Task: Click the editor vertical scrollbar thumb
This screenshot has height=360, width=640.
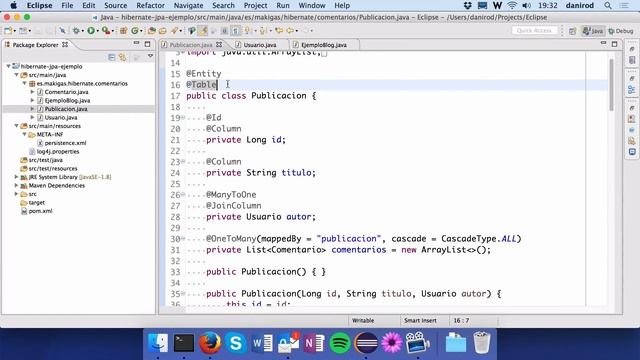Action: click(611, 84)
